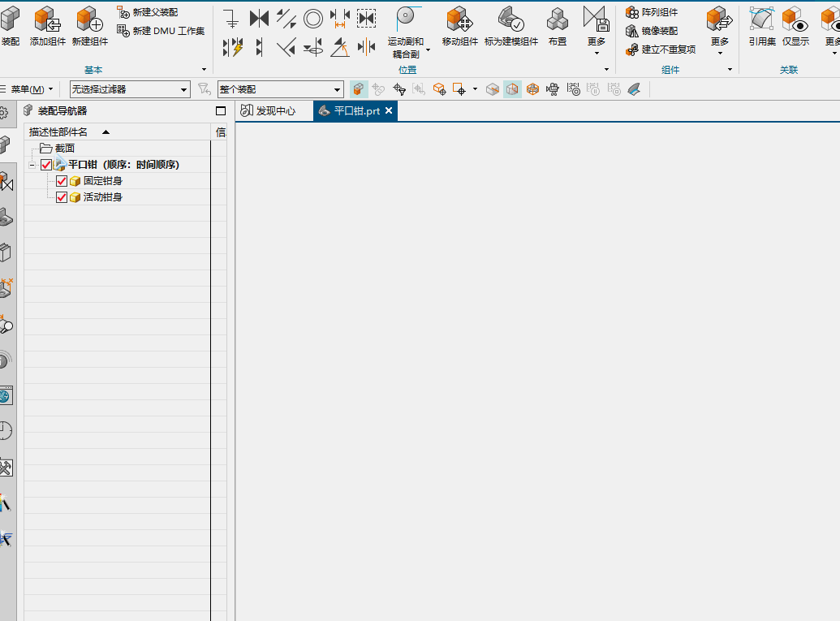The image size is (840, 621).
Task: Collapse the 平口钳 assembly tree node
Action: click(x=32, y=165)
